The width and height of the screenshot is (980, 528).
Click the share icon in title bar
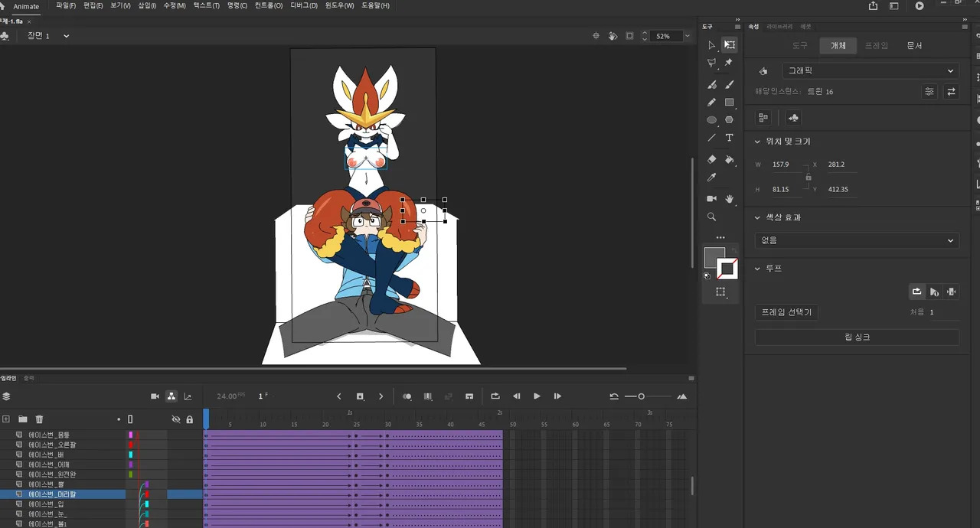[x=874, y=5]
